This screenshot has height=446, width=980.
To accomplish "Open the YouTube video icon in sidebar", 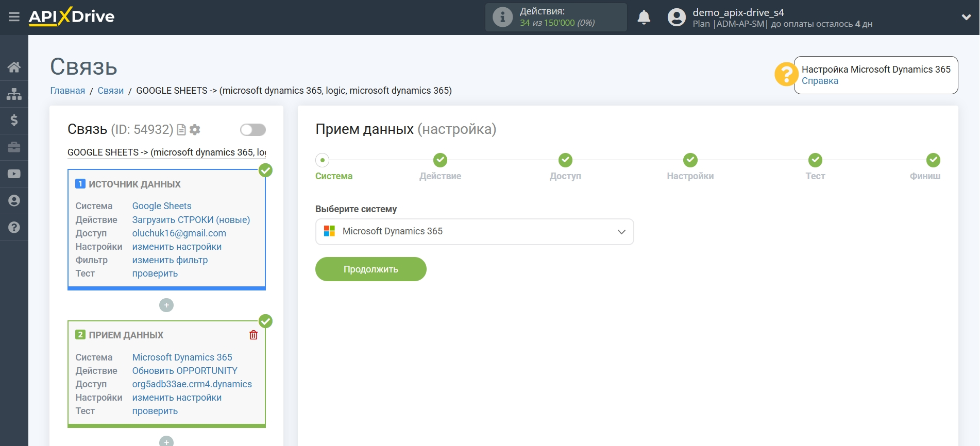I will (14, 174).
